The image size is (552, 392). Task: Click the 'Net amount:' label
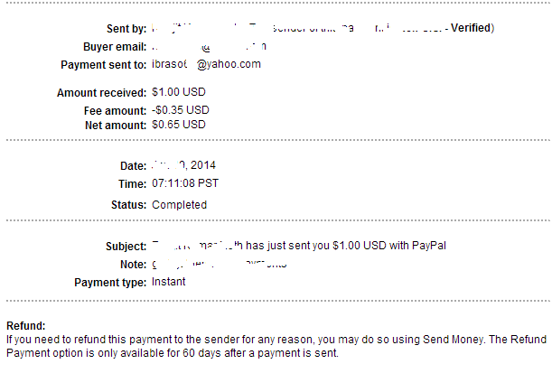(x=116, y=126)
